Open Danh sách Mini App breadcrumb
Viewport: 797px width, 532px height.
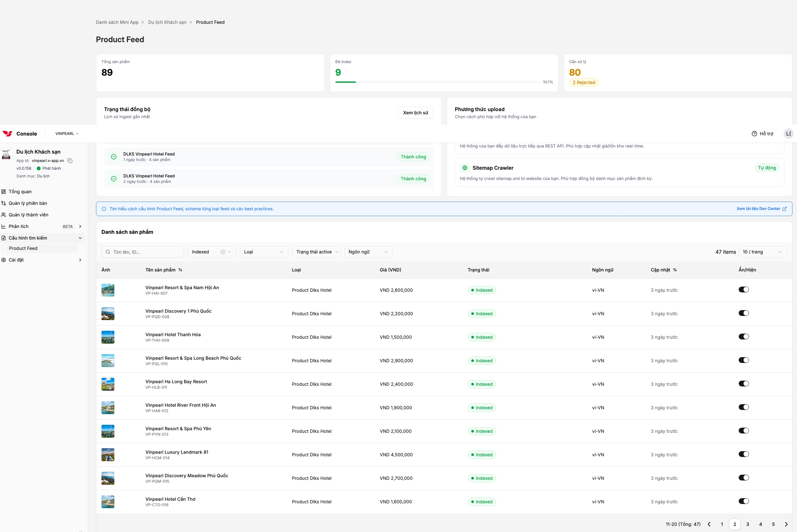click(x=117, y=23)
